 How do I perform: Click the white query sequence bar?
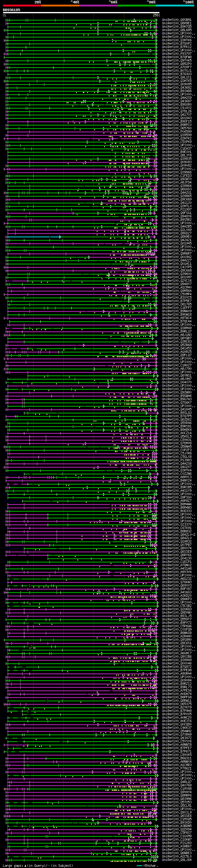81,12
